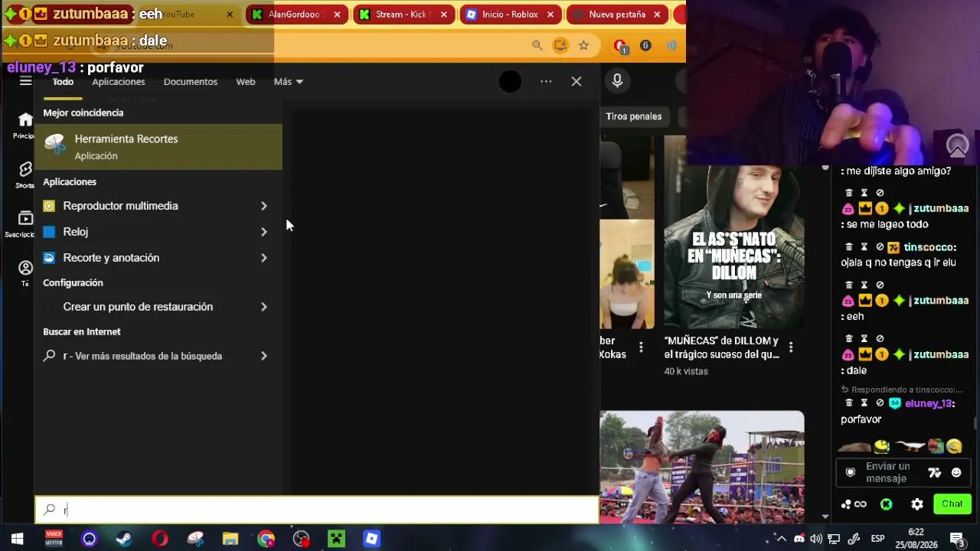The image size is (980, 551).
Task: Bookmark page with star icon
Action: pos(584,46)
